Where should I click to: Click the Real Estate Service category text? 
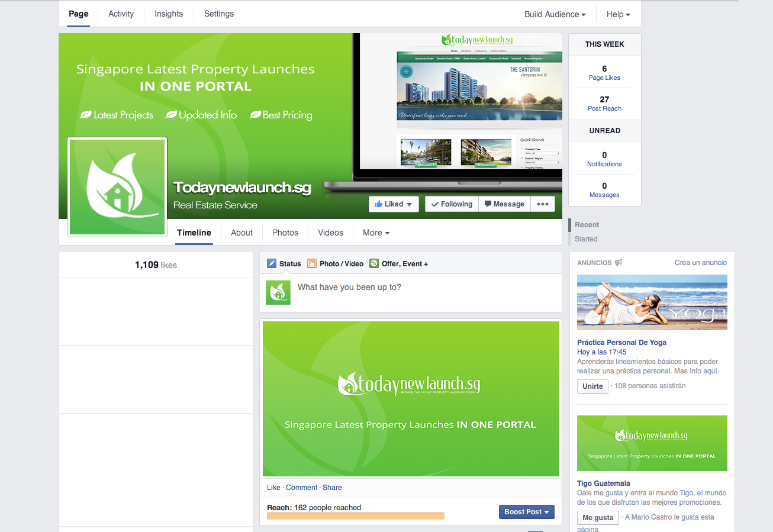point(215,205)
